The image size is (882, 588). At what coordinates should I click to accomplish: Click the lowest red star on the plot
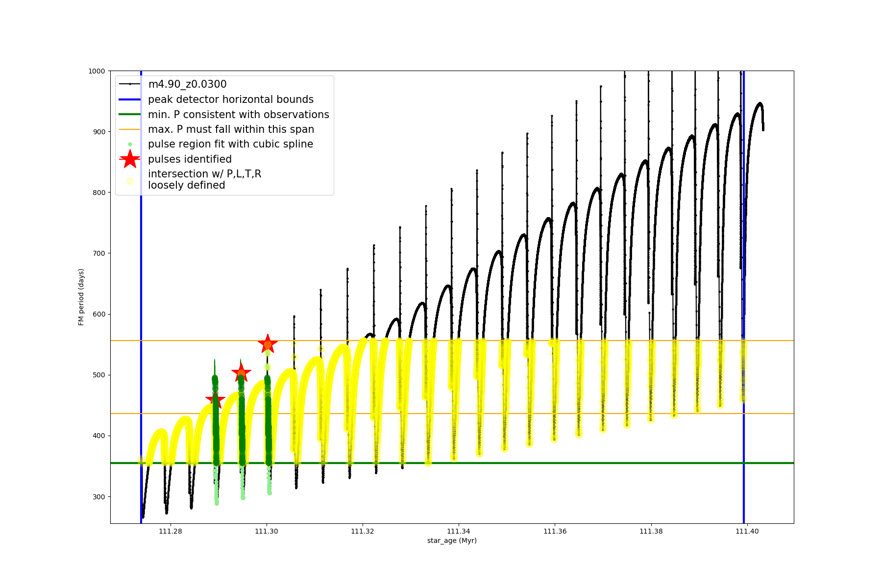(x=215, y=399)
